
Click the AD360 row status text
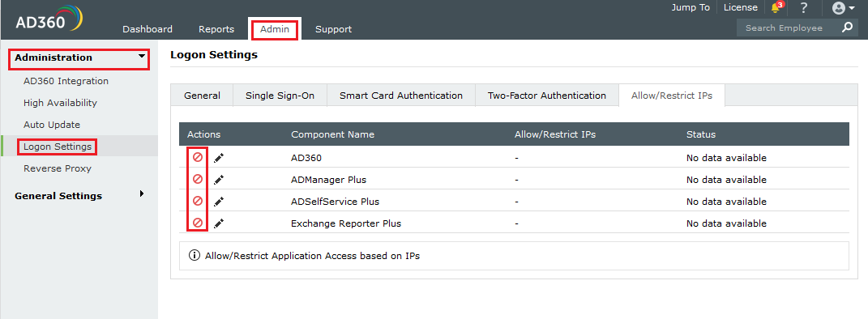(726, 158)
